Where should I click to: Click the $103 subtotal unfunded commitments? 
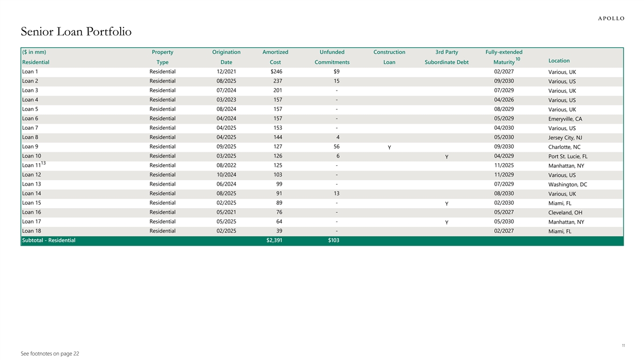(333, 240)
